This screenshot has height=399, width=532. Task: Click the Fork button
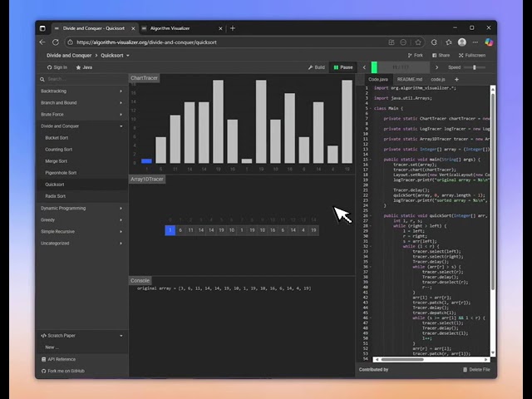416,56
